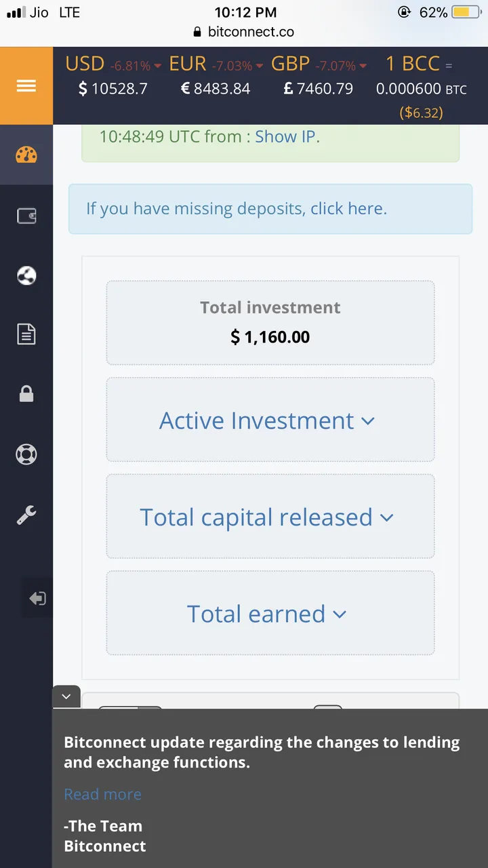Open the wrench settings sidebar icon
The image size is (488, 868).
click(26, 515)
